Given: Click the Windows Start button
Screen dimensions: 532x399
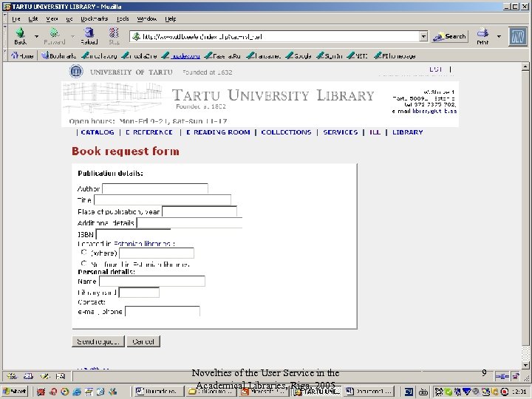Looking at the screenshot, I should pyautogui.click(x=15, y=392).
